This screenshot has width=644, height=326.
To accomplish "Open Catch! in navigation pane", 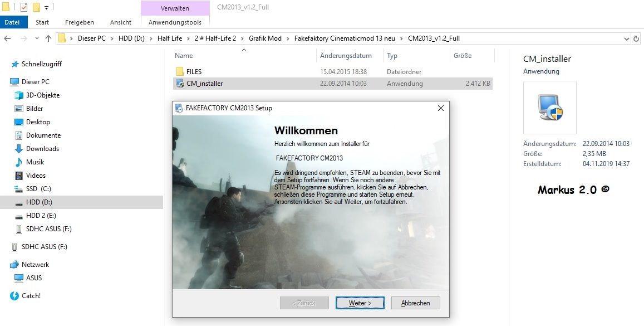I will pyautogui.click(x=31, y=295).
